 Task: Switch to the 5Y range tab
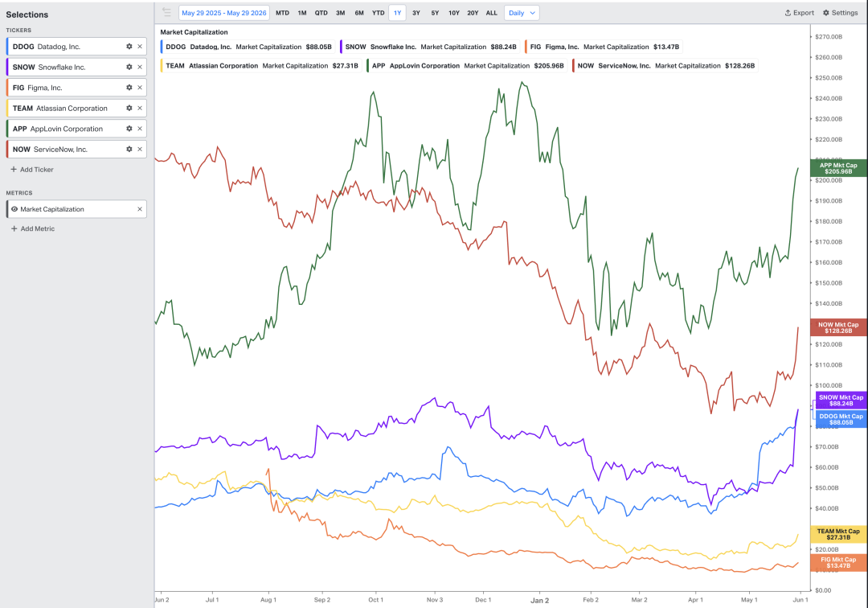pos(435,13)
